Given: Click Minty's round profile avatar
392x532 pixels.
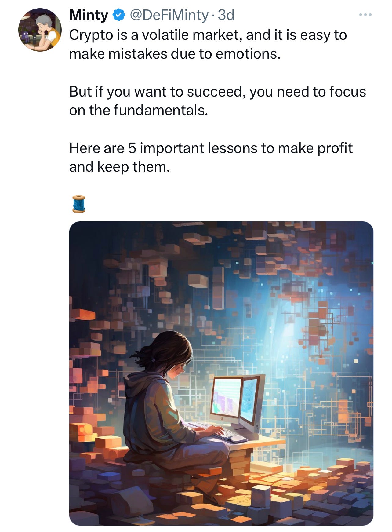Looking at the screenshot, I should (40, 30).
